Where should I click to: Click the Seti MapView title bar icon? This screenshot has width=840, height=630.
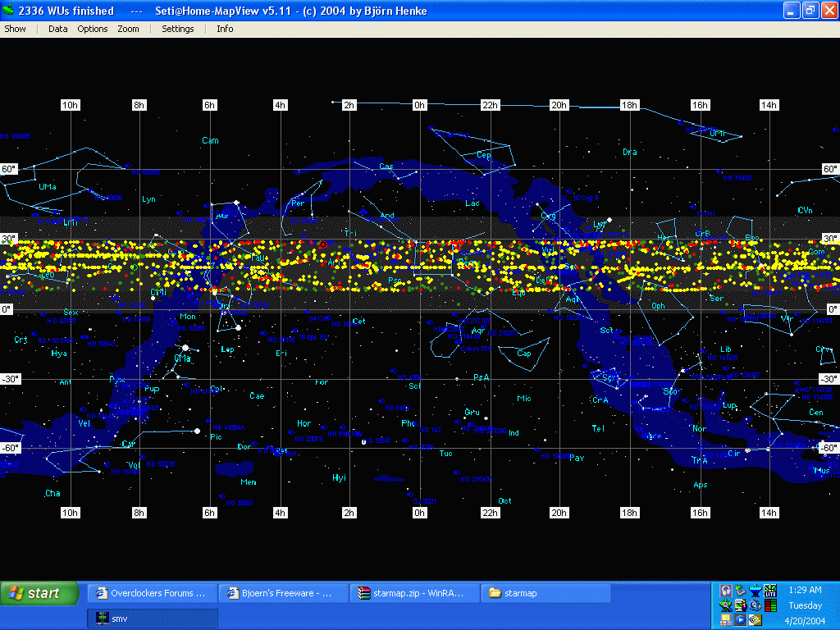(x=9, y=11)
